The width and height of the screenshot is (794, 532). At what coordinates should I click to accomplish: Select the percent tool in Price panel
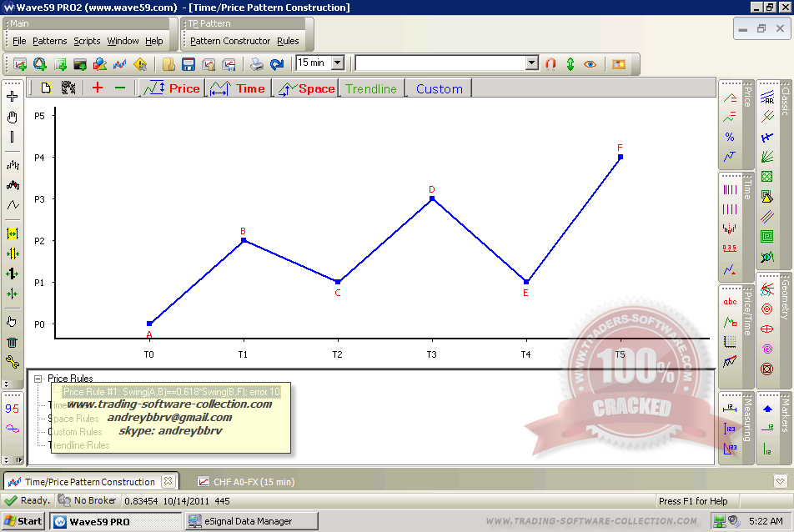[x=730, y=137]
